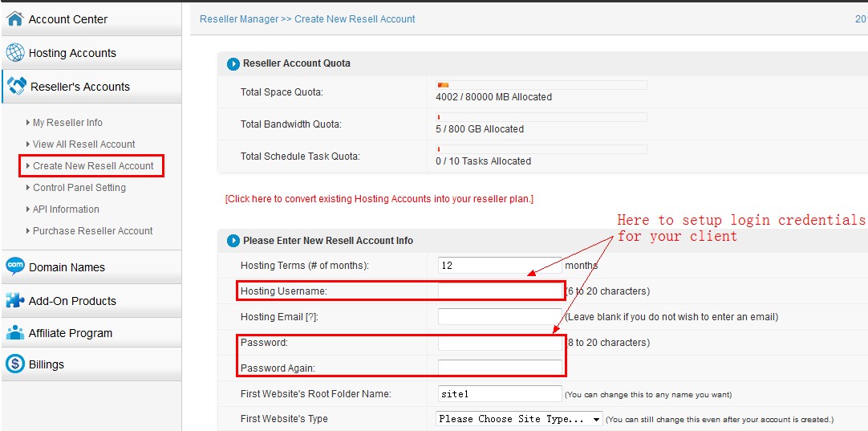Click the Reseller Account Quota arrow icon

pyautogui.click(x=233, y=64)
